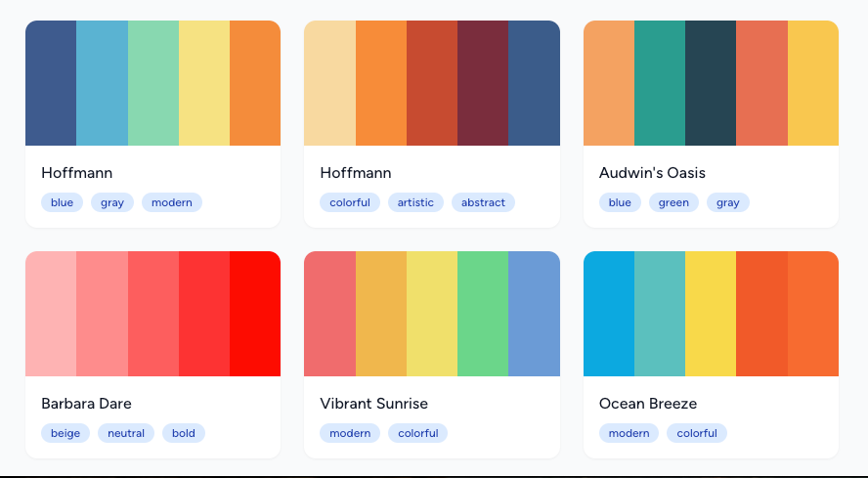The width and height of the screenshot is (868, 478).
Task: Choose teal green swatch in Audwin's Oasis
Action: tap(660, 83)
